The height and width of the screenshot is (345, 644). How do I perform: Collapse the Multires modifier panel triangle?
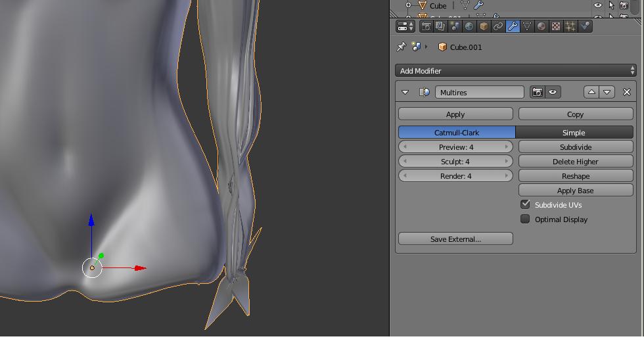tap(405, 93)
